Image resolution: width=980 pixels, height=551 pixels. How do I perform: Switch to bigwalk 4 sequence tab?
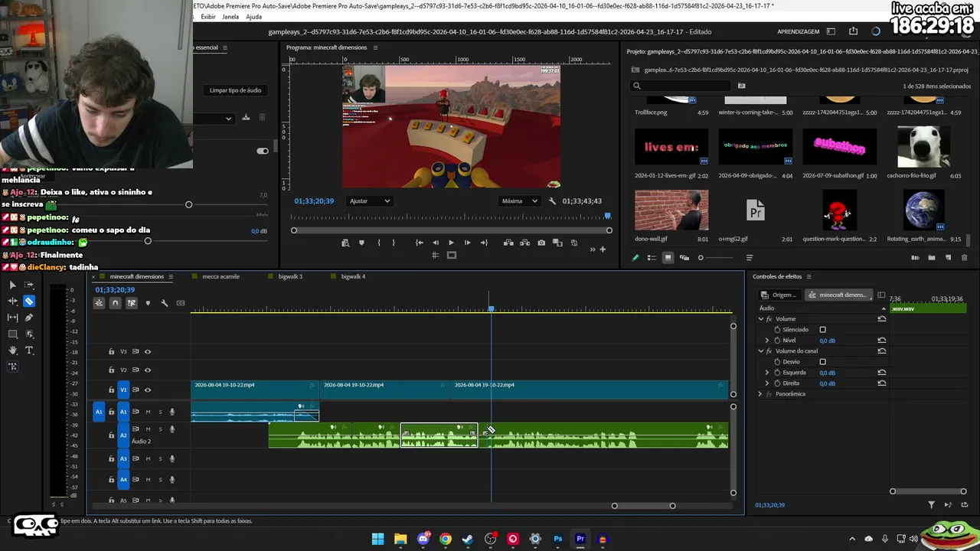353,276
